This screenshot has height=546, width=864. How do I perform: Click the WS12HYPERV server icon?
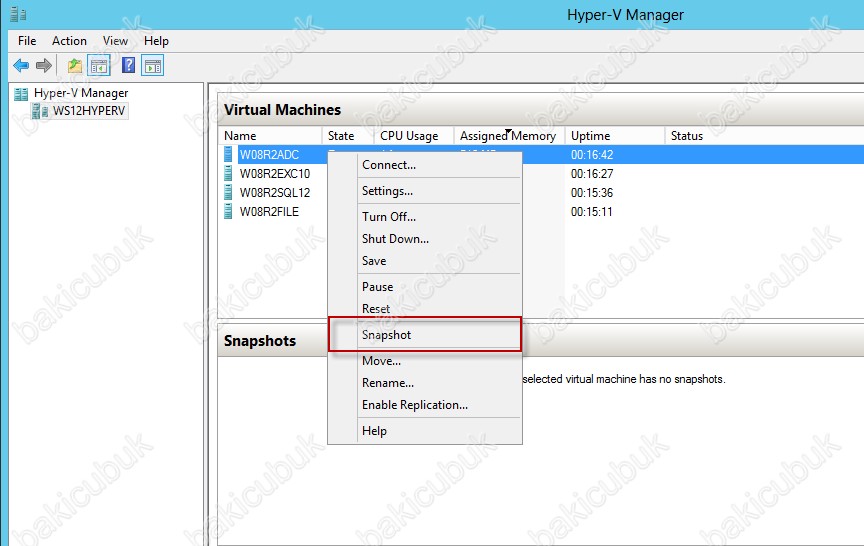click(x=40, y=111)
